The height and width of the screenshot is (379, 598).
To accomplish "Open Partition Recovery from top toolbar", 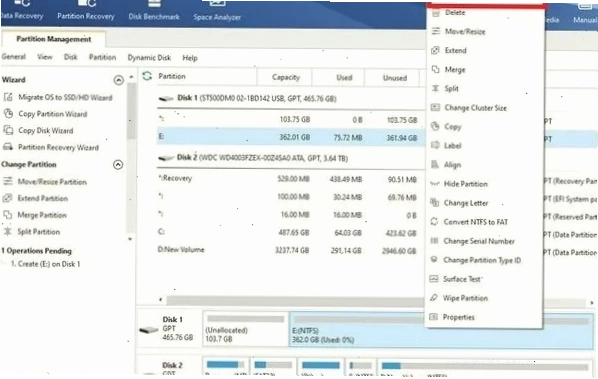I will [x=85, y=11].
